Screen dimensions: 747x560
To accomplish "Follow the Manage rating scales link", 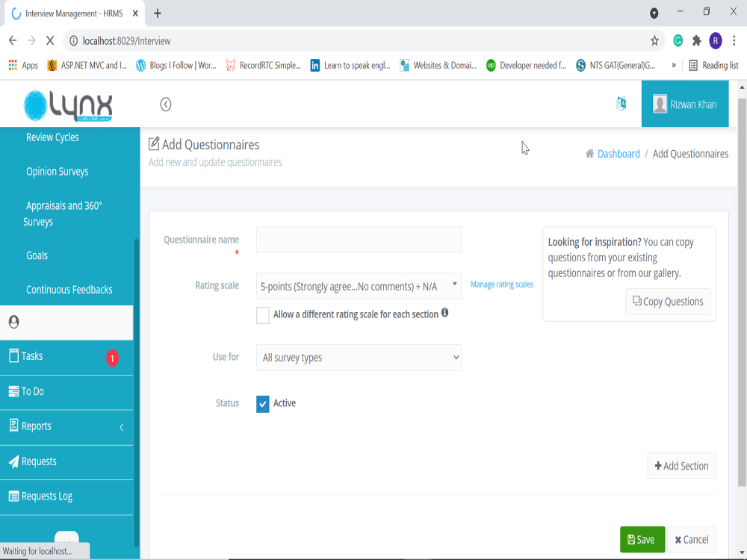I will click(x=502, y=284).
